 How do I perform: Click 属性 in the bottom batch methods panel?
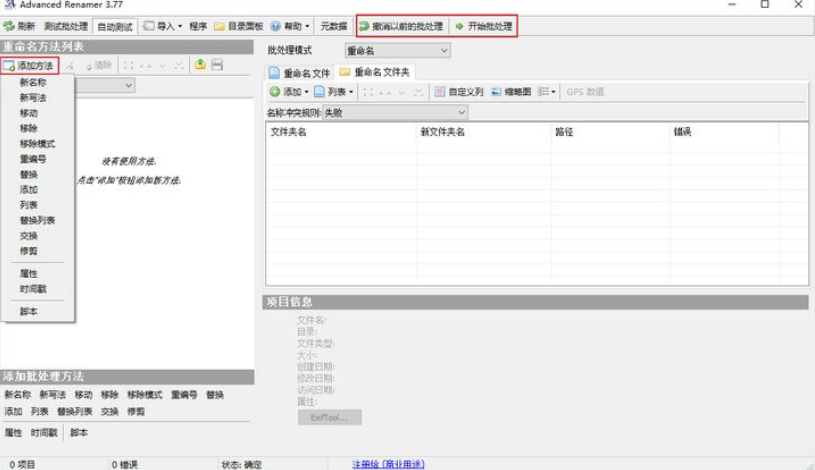pyautogui.click(x=13, y=433)
